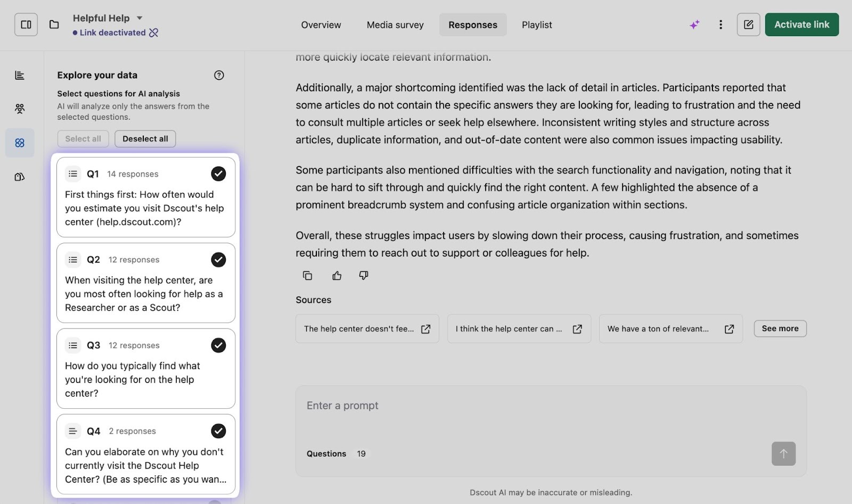Click the help question mark icon

(219, 75)
